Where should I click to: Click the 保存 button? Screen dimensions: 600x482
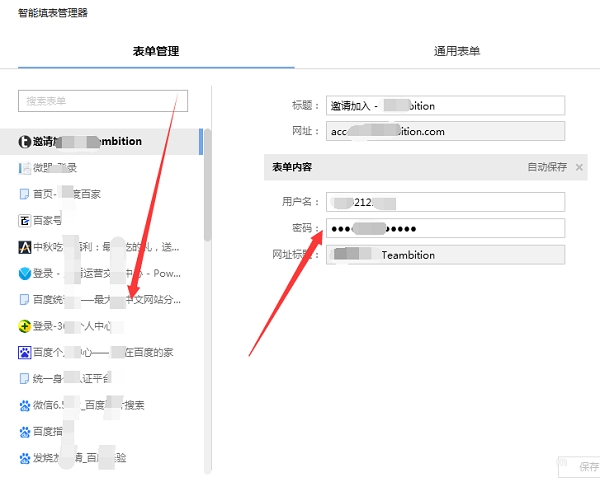pyautogui.click(x=579, y=466)
